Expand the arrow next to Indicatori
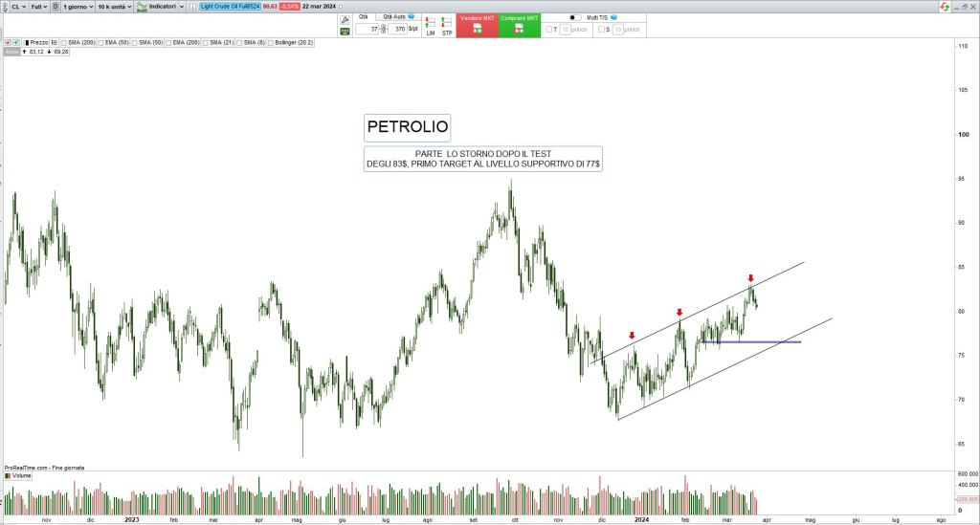980x525 pixels. click(x=182, y=7)
